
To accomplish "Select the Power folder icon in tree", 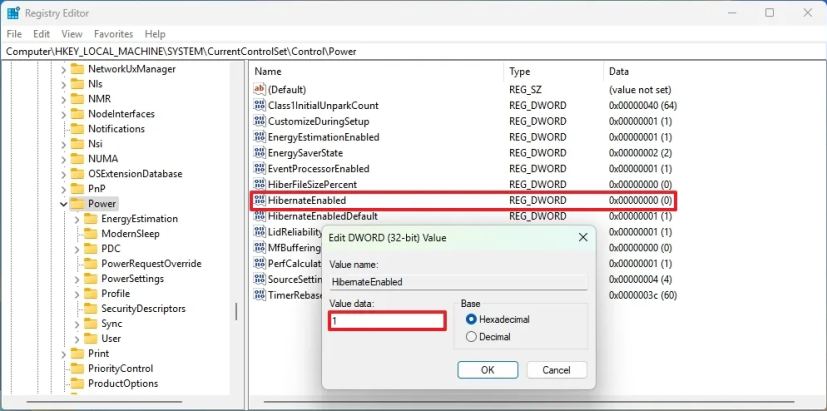I will click(77, 204).
